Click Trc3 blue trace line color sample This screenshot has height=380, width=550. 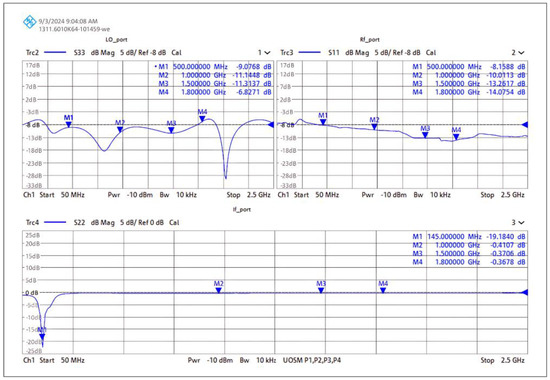tap(309, 53)
